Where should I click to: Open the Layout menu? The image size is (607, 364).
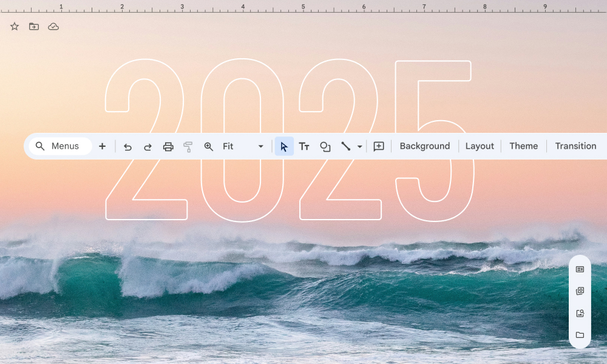point(480,146)
